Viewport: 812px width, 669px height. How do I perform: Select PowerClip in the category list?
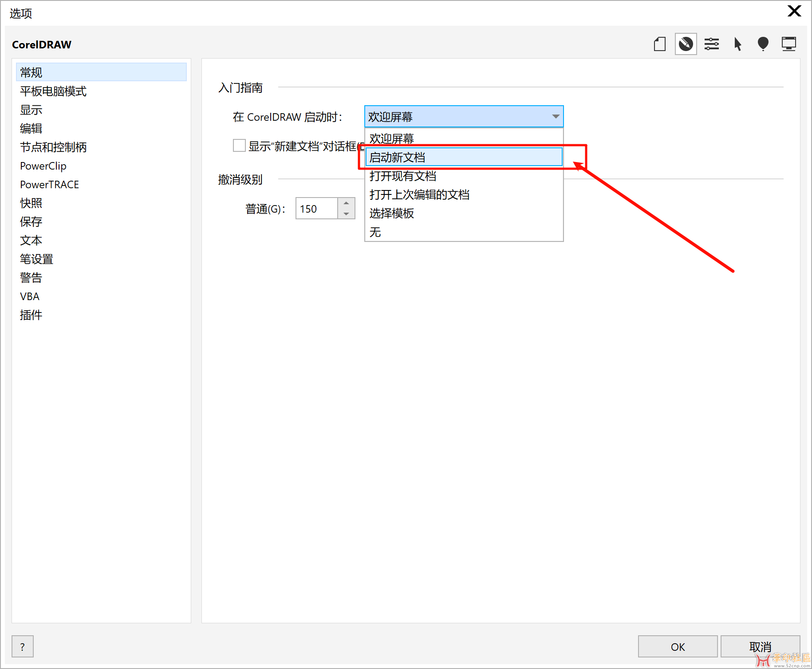[101, 166]
